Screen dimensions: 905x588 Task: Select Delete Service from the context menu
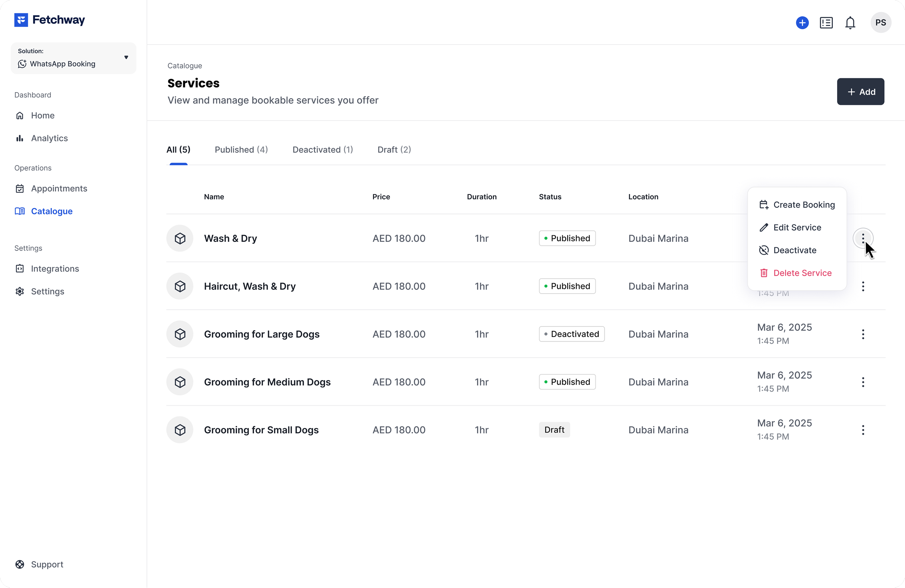pos(802,273)
